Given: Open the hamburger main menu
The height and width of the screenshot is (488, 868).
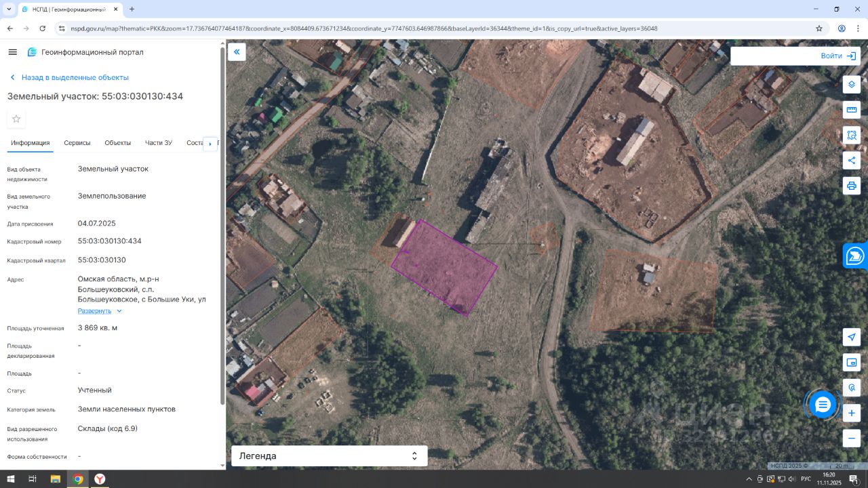Looking at the screenshot, I should pyautogui.click(x=12, y=52).
